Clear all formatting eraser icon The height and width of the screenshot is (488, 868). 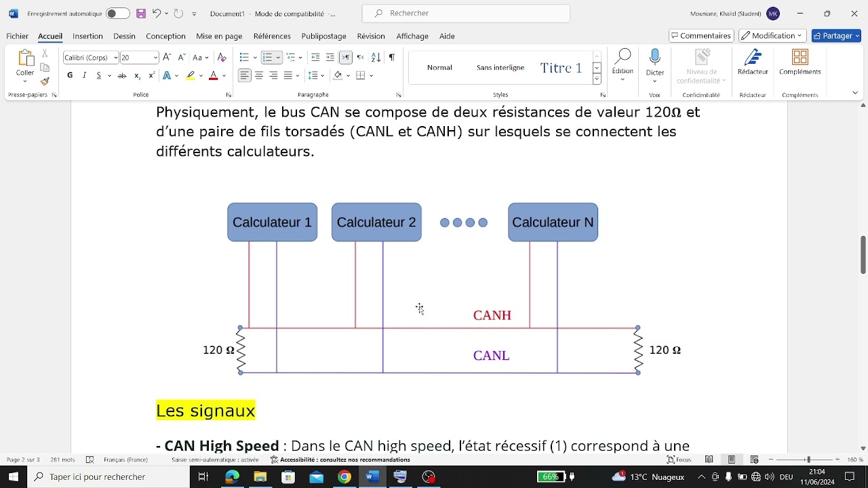pyautogui.click(x=222, y=58)
